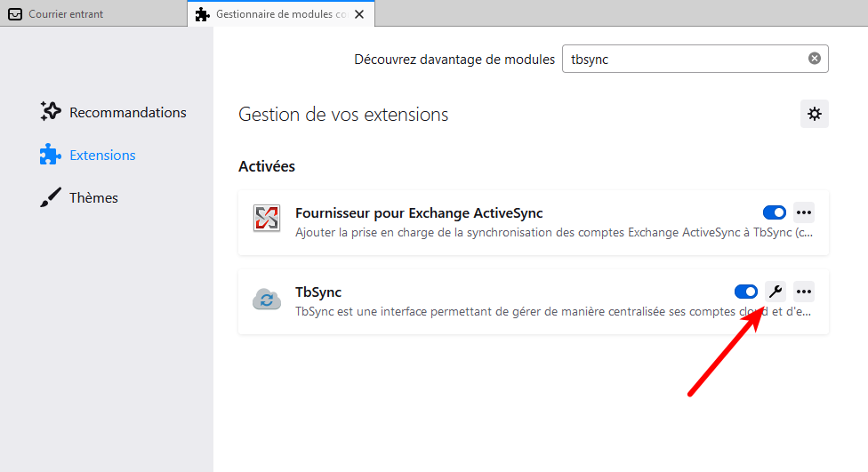
Task: Click the puzzle icon on module manager tab
Action: 203,14
